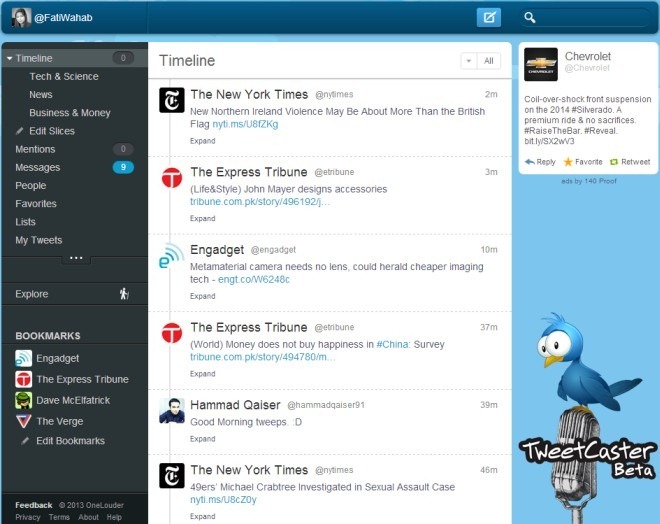The image size is (660, 524).
Task: Expand the John Mayer accessories tweet
Action: coord(202,218)
